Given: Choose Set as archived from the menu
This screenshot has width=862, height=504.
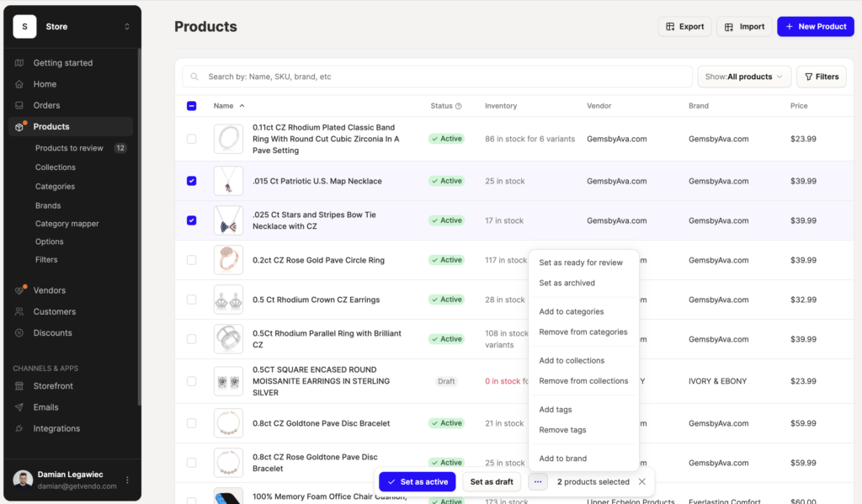Looking at the screenshot, I should (x=567, y=283).
